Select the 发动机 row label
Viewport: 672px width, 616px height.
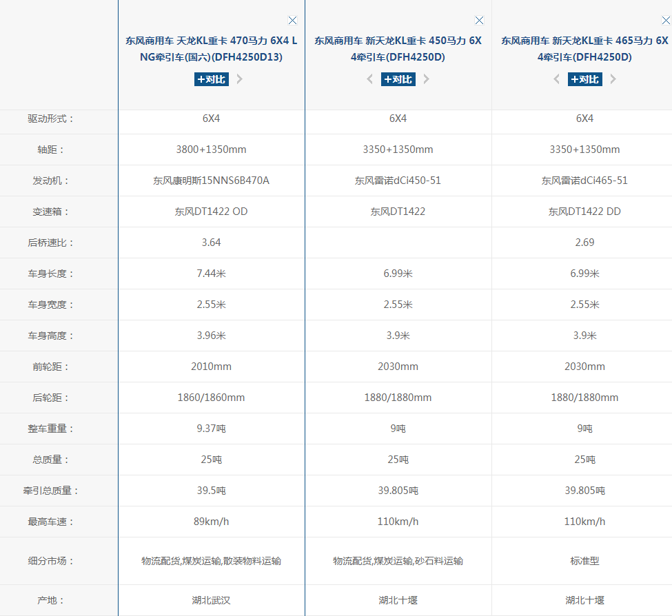click(x=50, y=181)
